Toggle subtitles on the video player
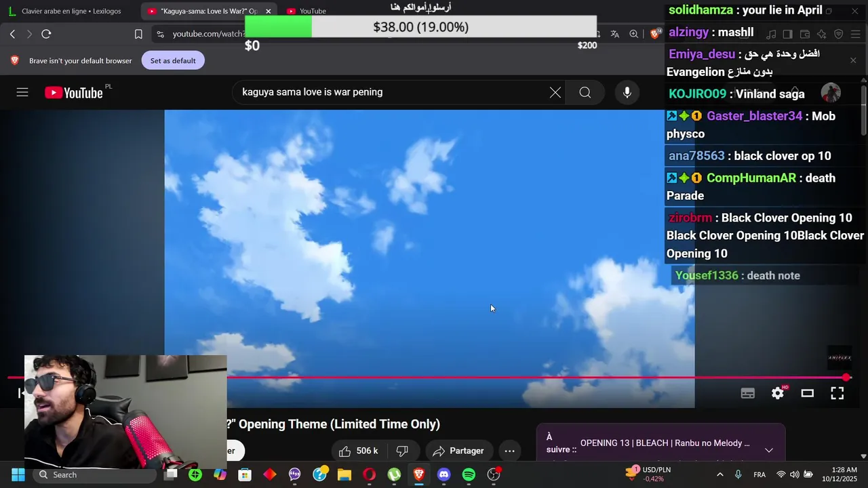Image resolution: width=868 pixels, height=488 pixels. click(748, 393)
